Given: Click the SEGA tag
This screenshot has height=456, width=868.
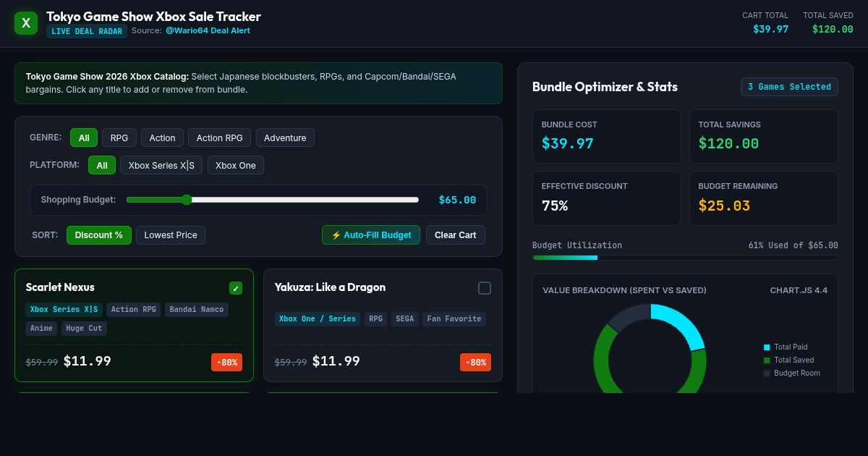Looking at the screenshot, I should coord(405,319).
